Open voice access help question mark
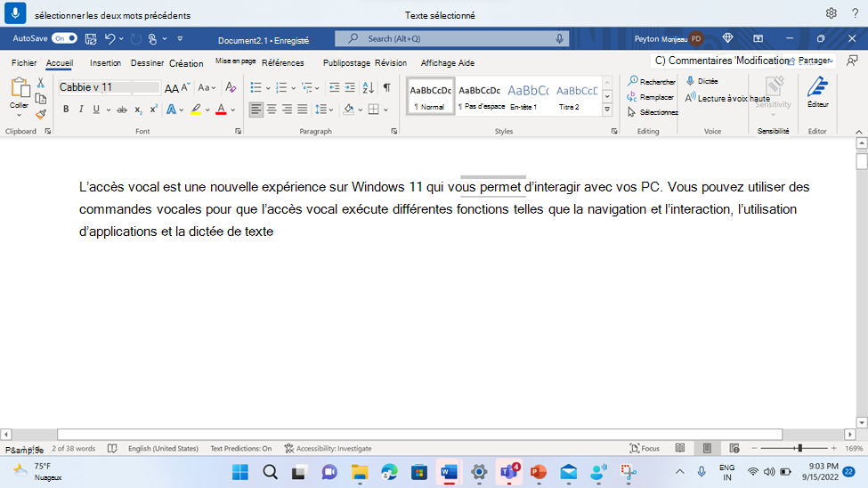The image size is (868, 488). [x=855, y=13]
